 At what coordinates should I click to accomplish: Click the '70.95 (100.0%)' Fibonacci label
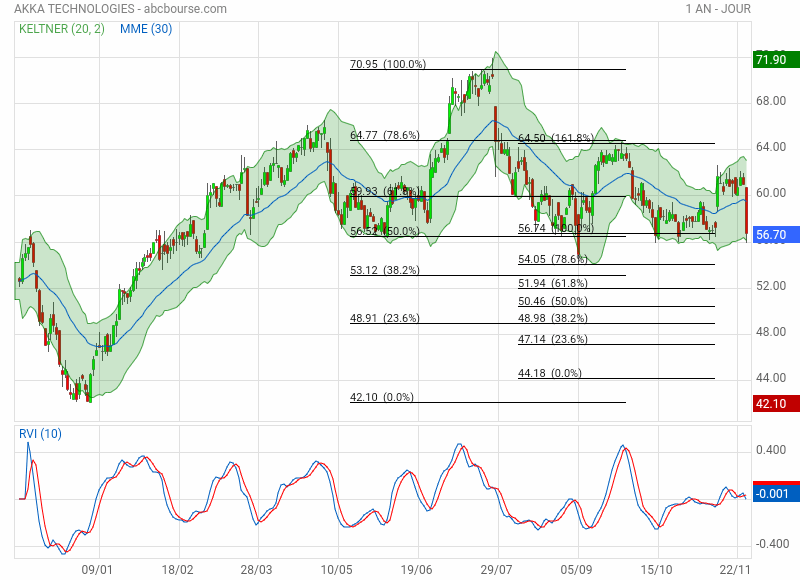pyautogui.click(x=388, y=64)
